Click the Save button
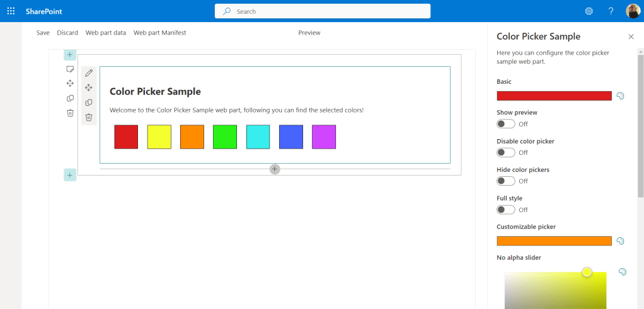The width and height of the screenshot is (644, 309). (x=43, y=33)
